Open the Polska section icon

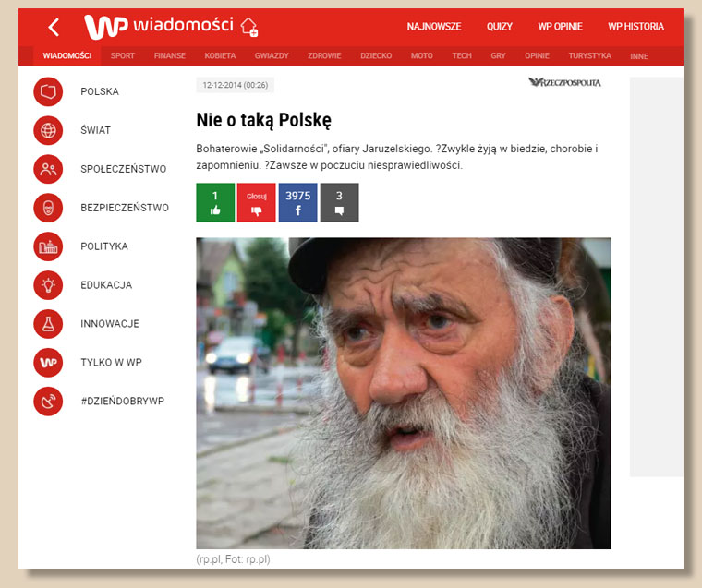[48, 91]
